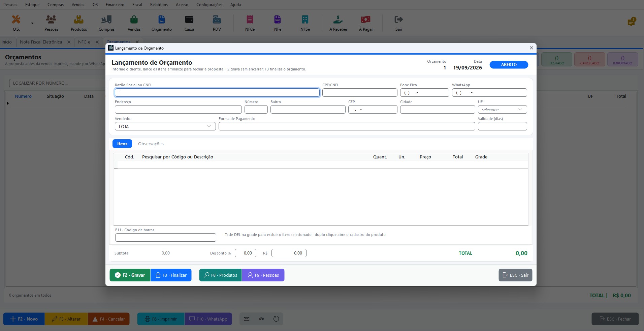
Task: Click F3 · Finalizar button
Action: 171,275
